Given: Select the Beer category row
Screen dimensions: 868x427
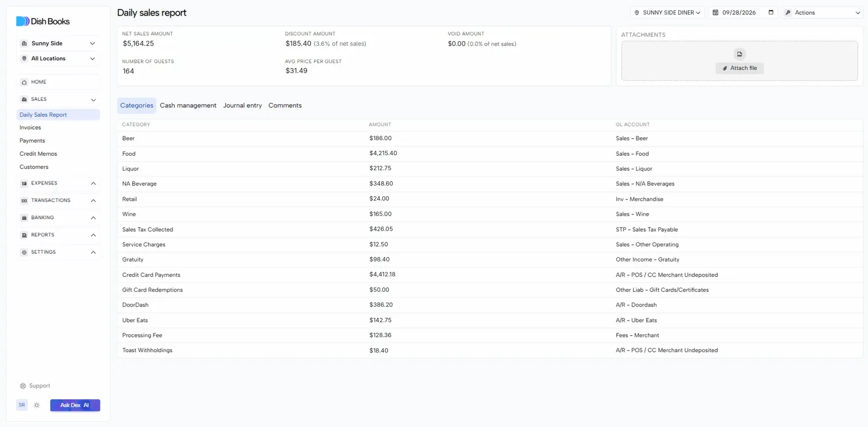Looking at the screenshot, I should coord(490,139).
